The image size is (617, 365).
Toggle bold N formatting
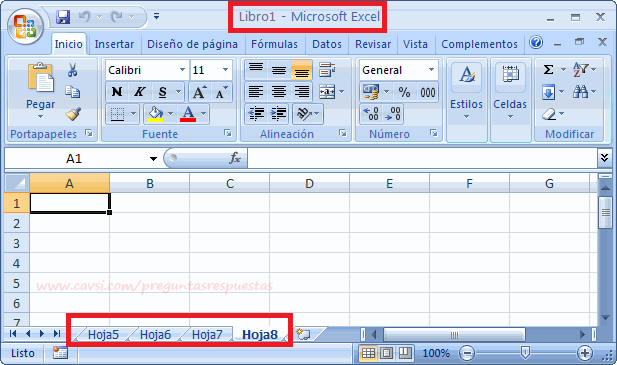117,92
